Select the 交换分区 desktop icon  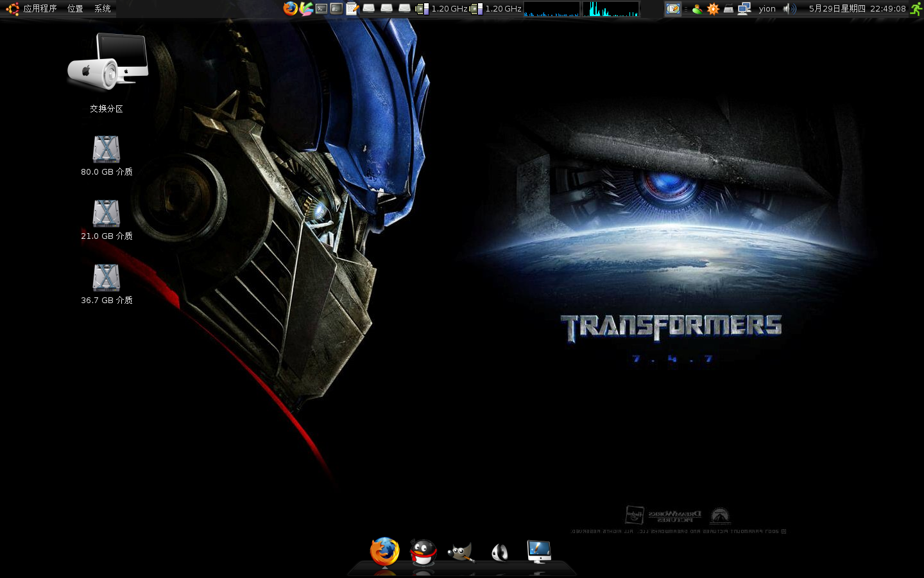(x=107, y=72)
